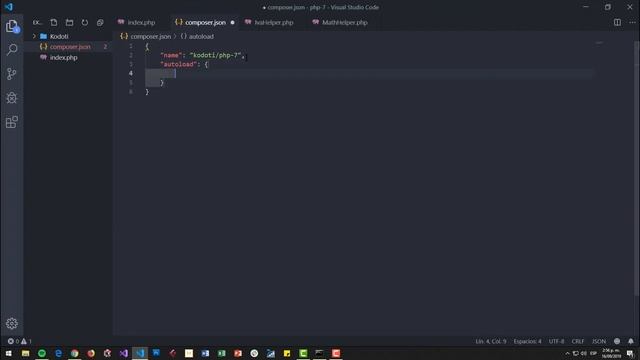Create a new file in explorer

click(54, 22)
